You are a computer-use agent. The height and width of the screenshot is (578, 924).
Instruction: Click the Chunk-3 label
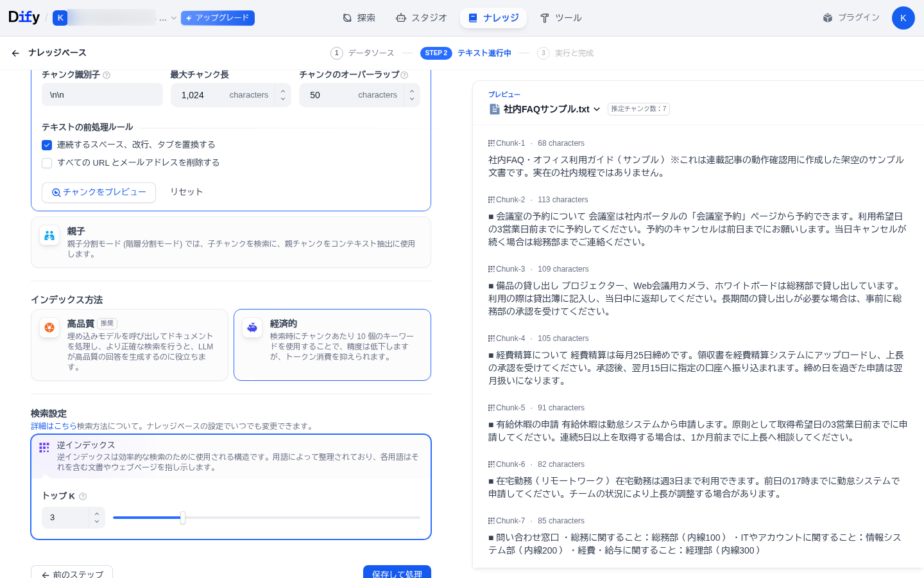[x=510, y=269]
